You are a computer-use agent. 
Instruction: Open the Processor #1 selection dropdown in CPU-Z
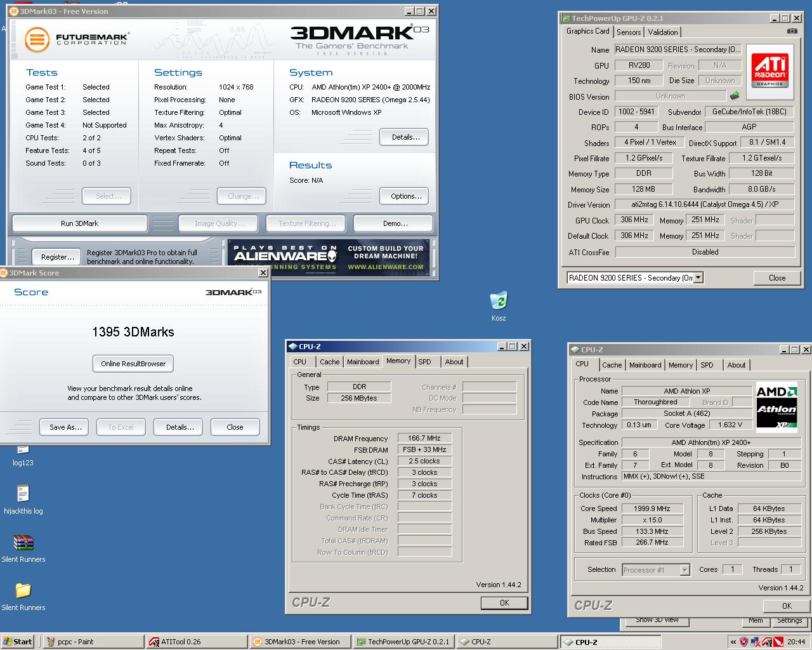pyautogui.click(x=684, y=569)
